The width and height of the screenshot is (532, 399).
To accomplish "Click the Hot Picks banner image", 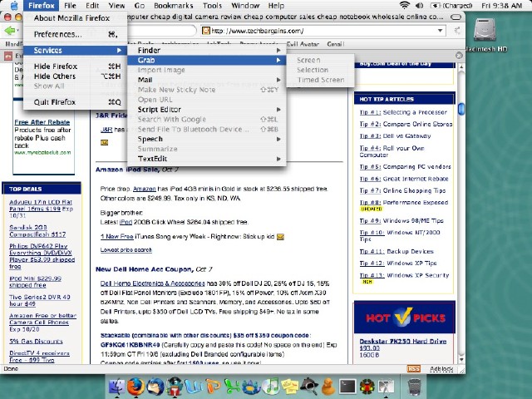I will 405,318.
